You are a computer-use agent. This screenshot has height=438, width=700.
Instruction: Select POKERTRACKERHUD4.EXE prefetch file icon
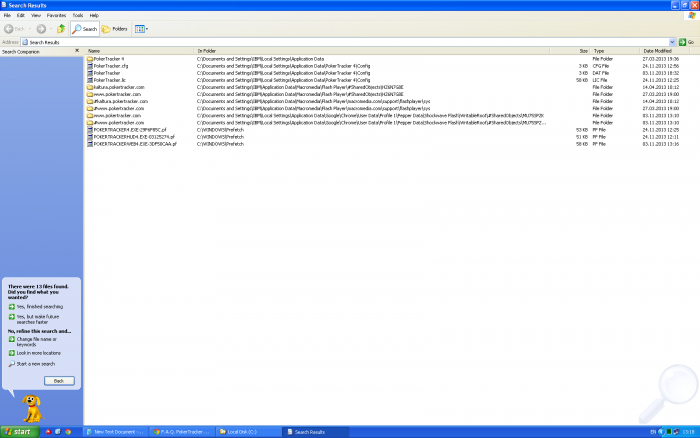point(90,137)
